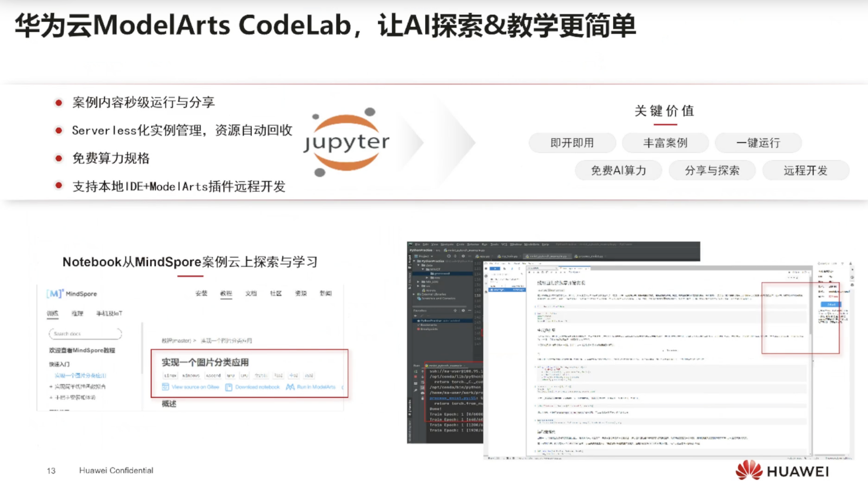Expand the second plus item under 快速入门
The image size is (868, 481).
click(x=51, y=397)
